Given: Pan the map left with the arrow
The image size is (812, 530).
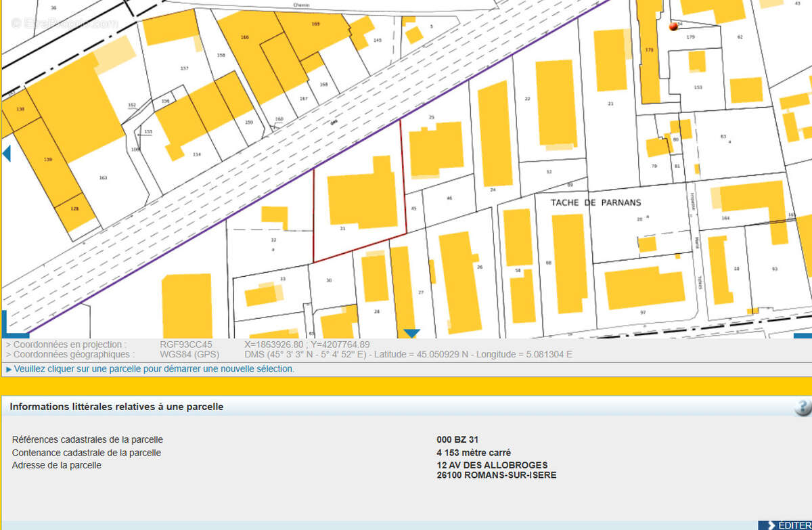Looking at the screenshot, I should (7, 154).
